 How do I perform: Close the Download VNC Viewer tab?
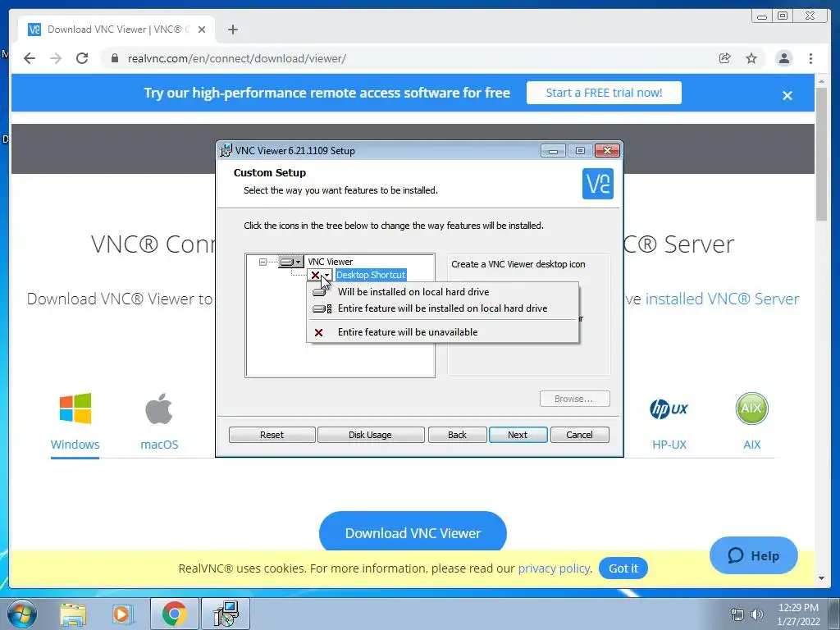pos(202,30)
